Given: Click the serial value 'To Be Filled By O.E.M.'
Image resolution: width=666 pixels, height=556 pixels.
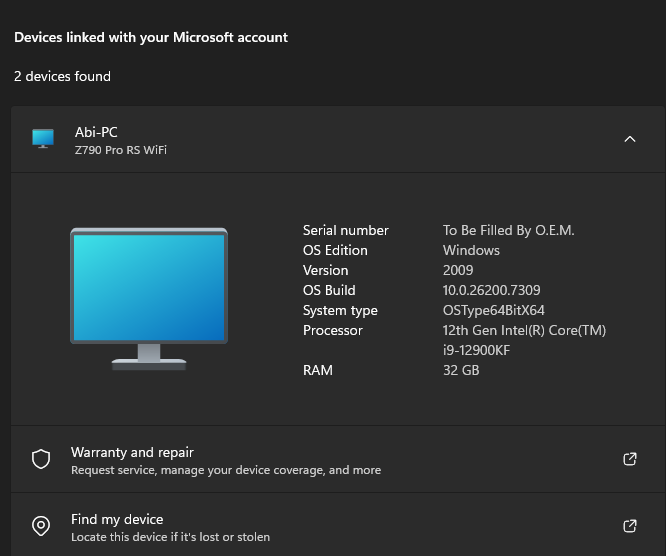Looking at the screenshot, I should (508, 230).
